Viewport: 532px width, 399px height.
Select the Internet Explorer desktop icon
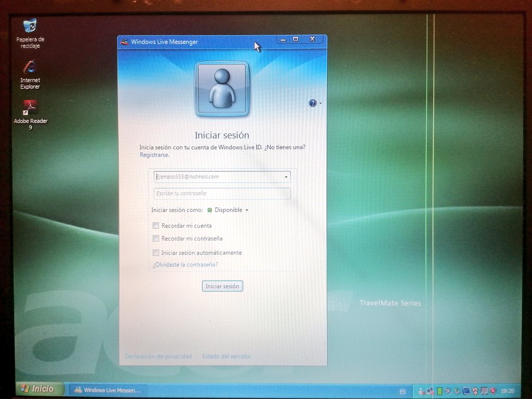coord(30,74)
